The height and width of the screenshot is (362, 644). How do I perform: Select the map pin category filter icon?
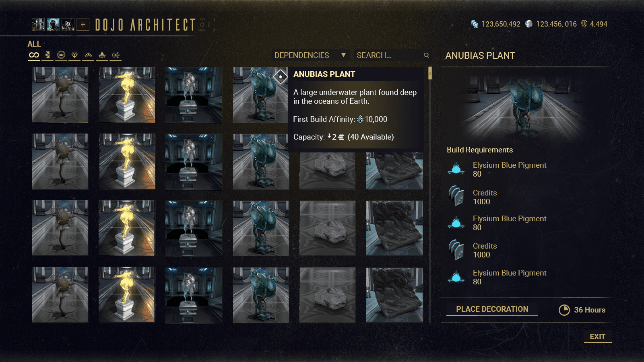pos(74,55)
